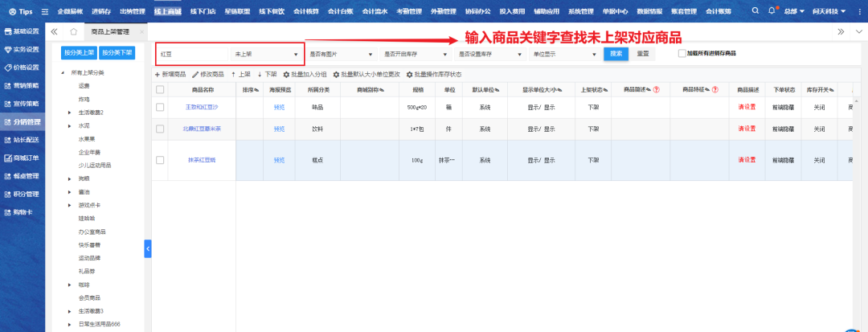Click help icon next to 商品描述 column
The width and height of the screenshot is (868, 332).
657,89
